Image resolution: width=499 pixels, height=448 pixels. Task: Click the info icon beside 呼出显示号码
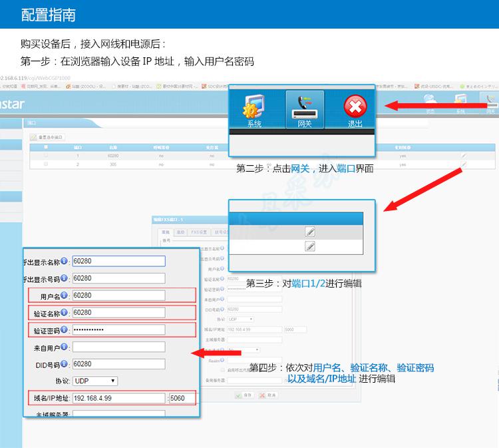tap(64, 278)
